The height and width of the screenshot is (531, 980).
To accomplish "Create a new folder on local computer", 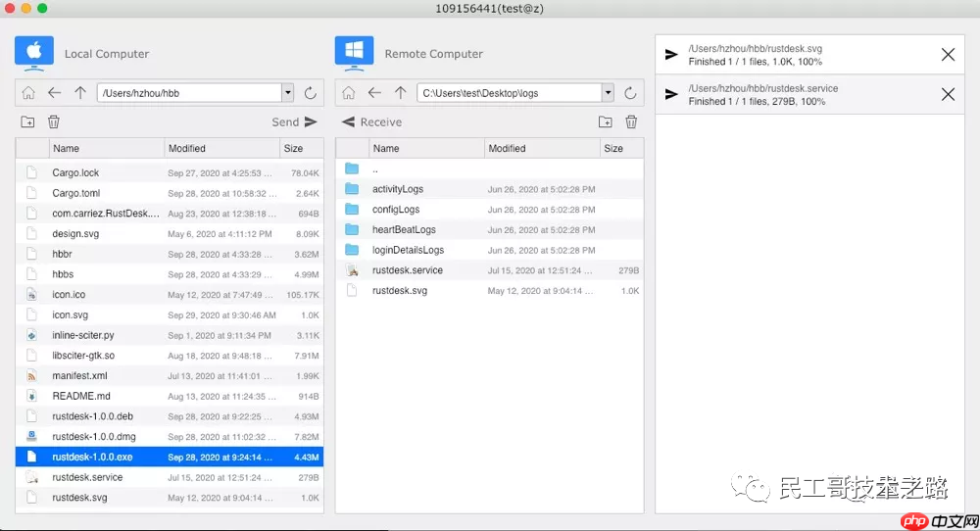I will point(27,122).
